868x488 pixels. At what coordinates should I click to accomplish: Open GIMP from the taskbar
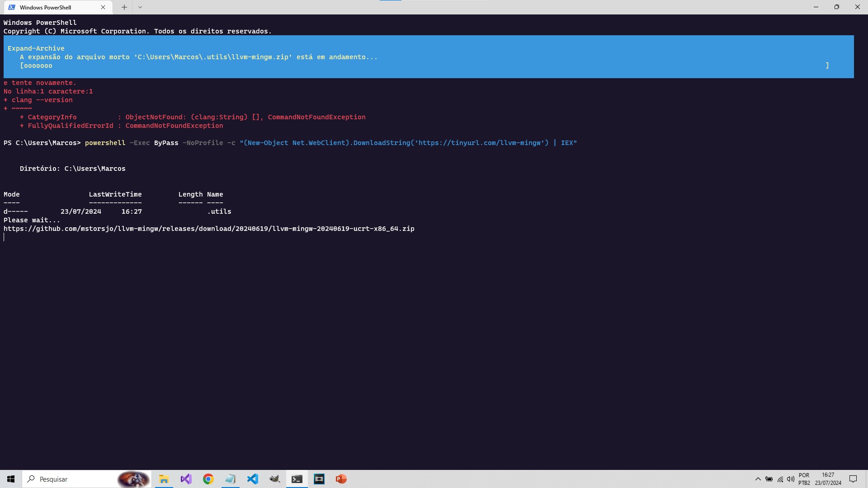tap(274, 479)
